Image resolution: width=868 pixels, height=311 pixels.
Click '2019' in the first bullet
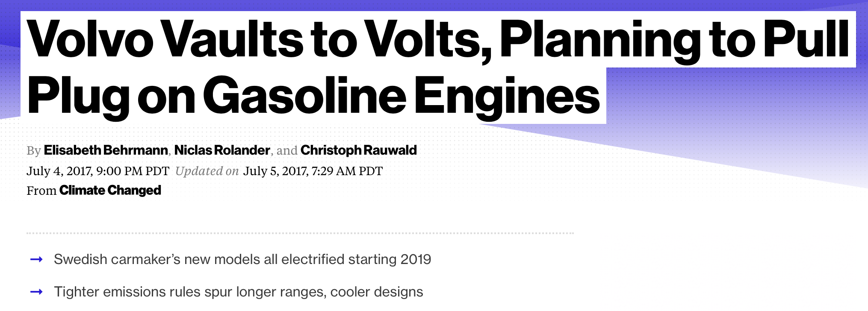coord(415,259)
